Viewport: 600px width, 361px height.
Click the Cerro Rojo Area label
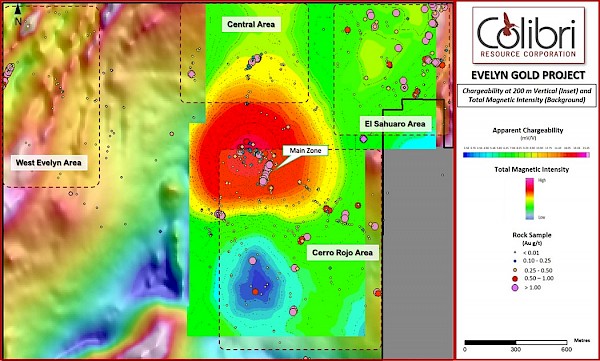(x=342, y=253)
